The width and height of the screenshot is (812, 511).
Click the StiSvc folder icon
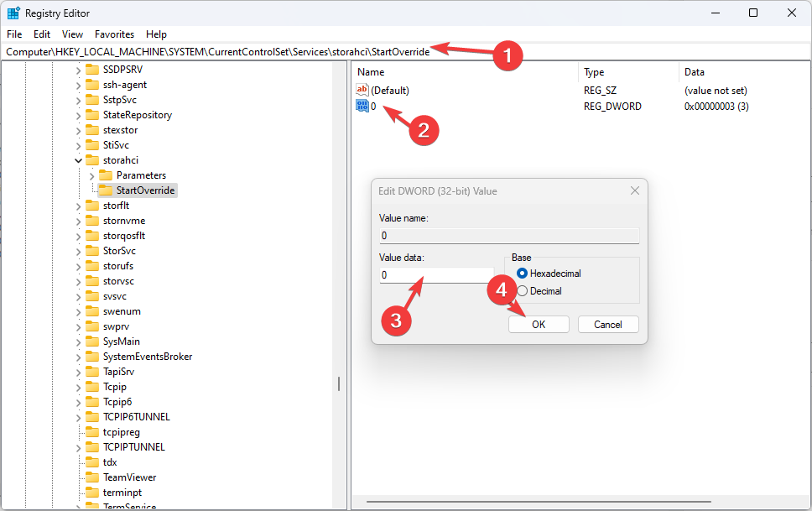(92, 144)
